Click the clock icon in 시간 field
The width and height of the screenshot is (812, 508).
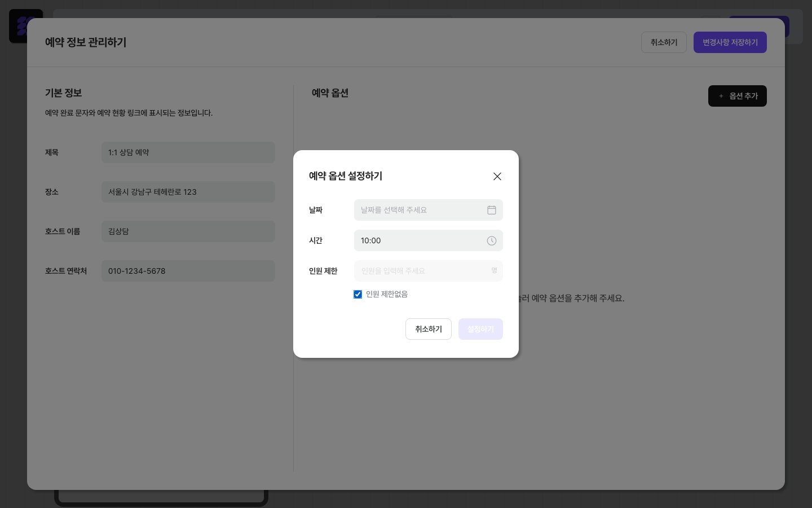coord(492,240)
